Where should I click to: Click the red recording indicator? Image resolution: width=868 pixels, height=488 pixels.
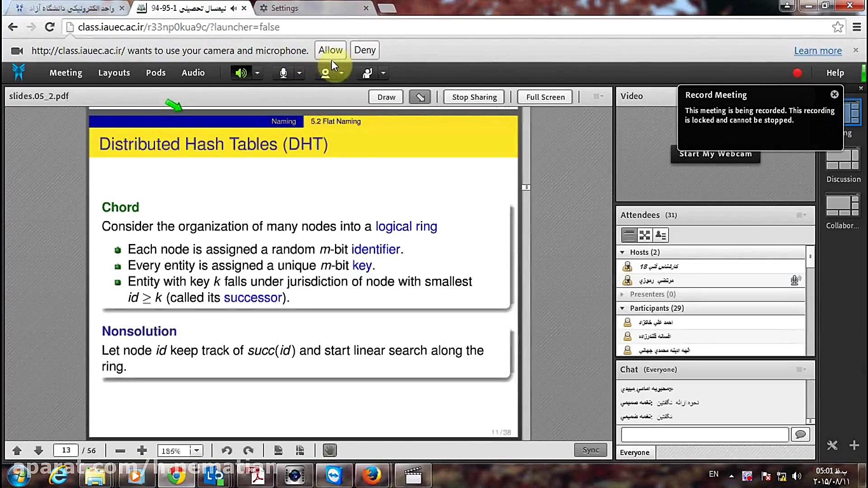tap(797, 73)
